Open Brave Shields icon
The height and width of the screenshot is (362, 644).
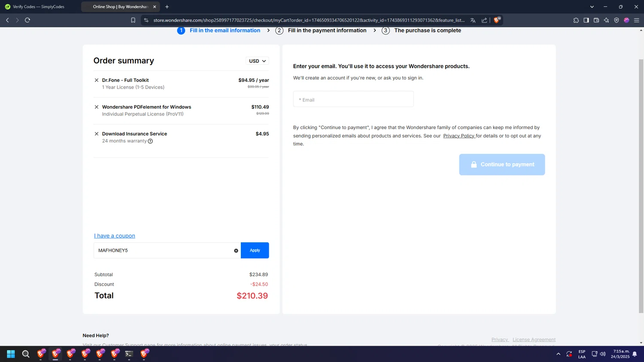[497, 20]
